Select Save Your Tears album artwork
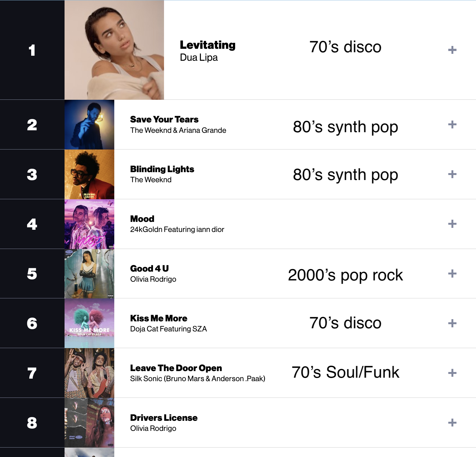This screenshot has width=476, height=457. (x=89, y=125)
